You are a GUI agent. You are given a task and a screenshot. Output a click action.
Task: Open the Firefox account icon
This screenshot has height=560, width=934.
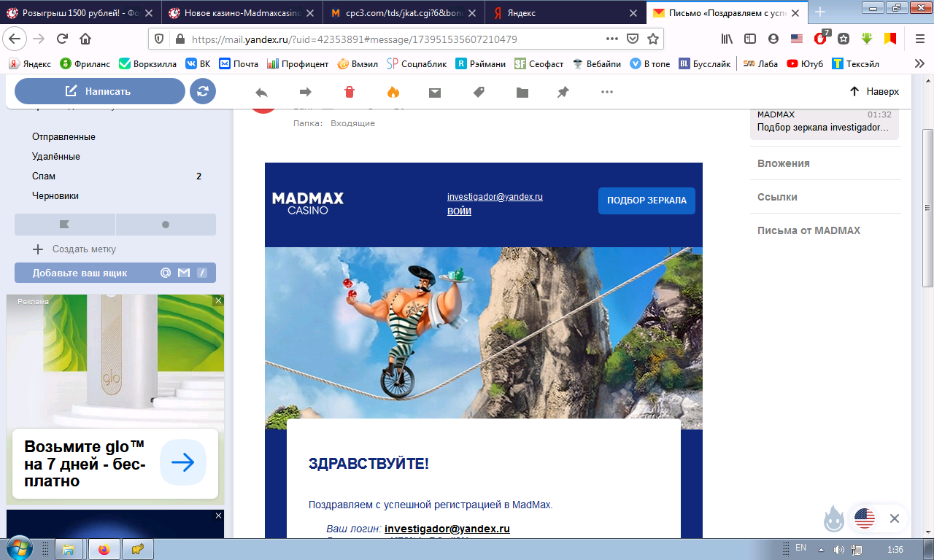(x=773, y=39)
